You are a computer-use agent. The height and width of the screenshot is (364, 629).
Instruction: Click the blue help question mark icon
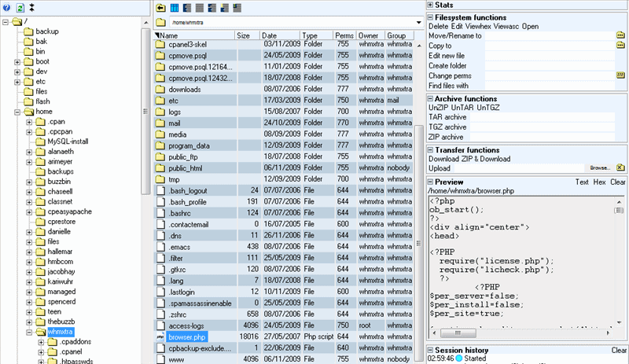[x=6, y=7]
